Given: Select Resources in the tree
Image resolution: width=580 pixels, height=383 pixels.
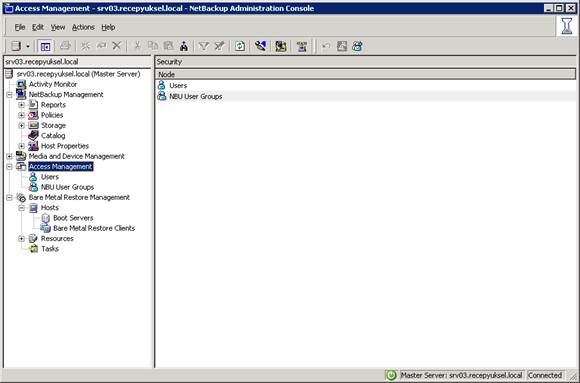Looking at the screenshot, I should pos(57,239).
